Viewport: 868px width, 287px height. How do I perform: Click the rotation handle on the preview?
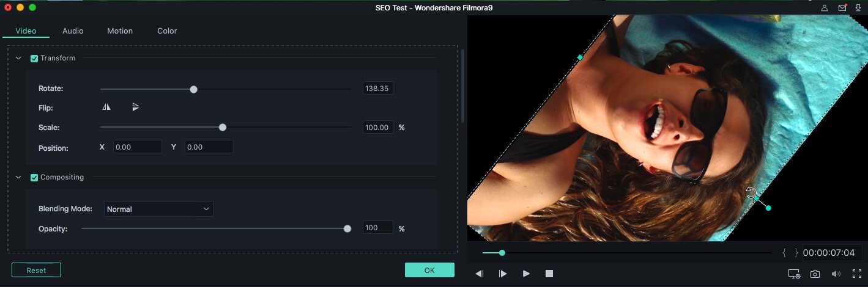(x=768, y=208)
